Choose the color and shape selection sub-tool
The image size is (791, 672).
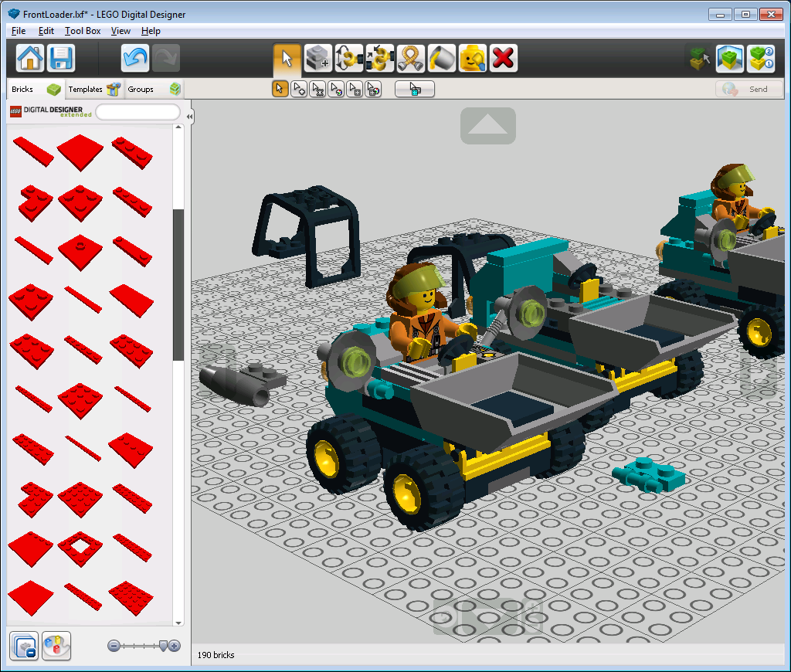[x=373, y=90]
